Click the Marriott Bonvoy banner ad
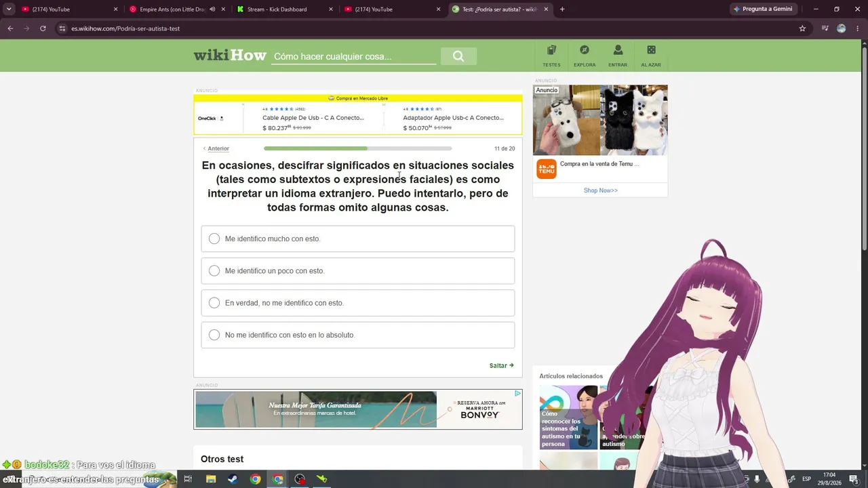Viewport: 868px width, 488px height. click(x=358, y=409)
